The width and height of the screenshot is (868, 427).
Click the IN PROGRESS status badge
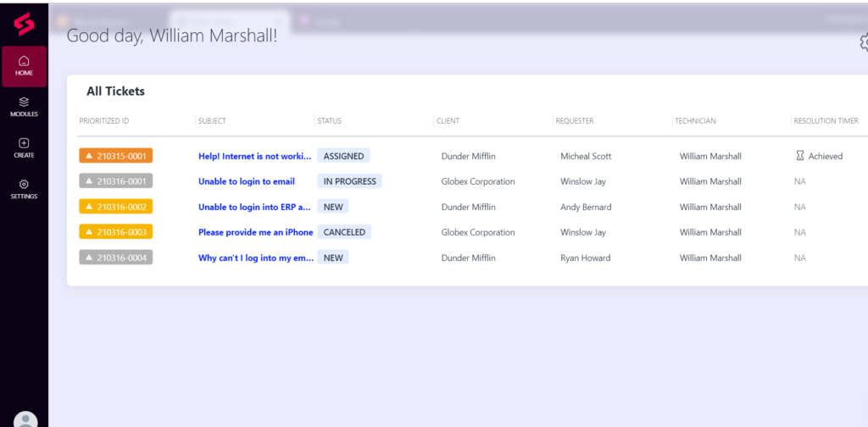point(349,181)
